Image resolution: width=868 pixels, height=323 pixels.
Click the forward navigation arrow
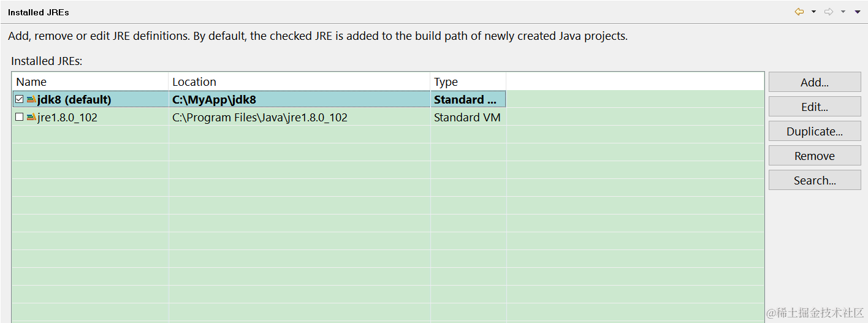click(829, 12)
